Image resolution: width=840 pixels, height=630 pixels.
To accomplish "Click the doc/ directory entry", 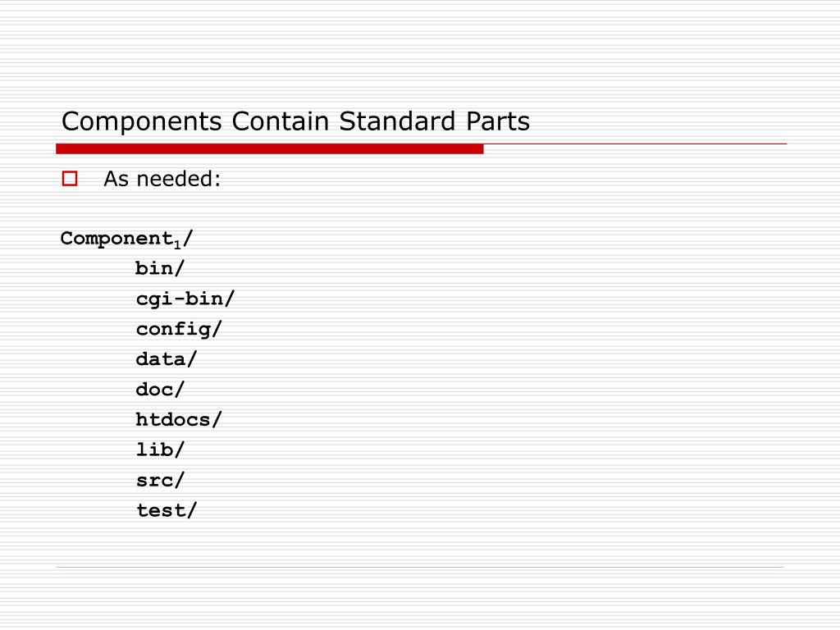I will click(160, 390).
